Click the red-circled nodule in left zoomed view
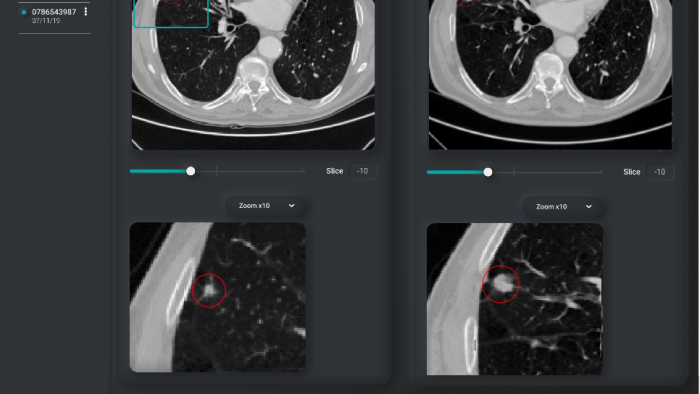700x394 pixels. click(x=209, y=290)
